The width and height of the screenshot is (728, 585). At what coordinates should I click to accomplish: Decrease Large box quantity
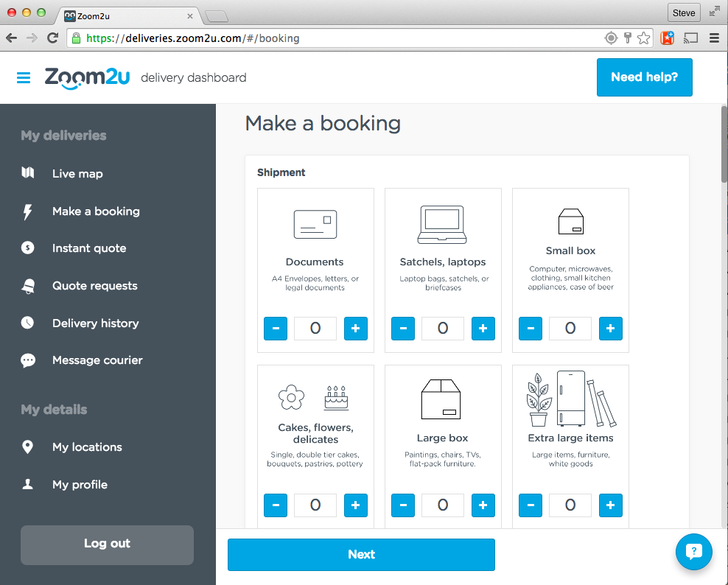click(403, 505)
